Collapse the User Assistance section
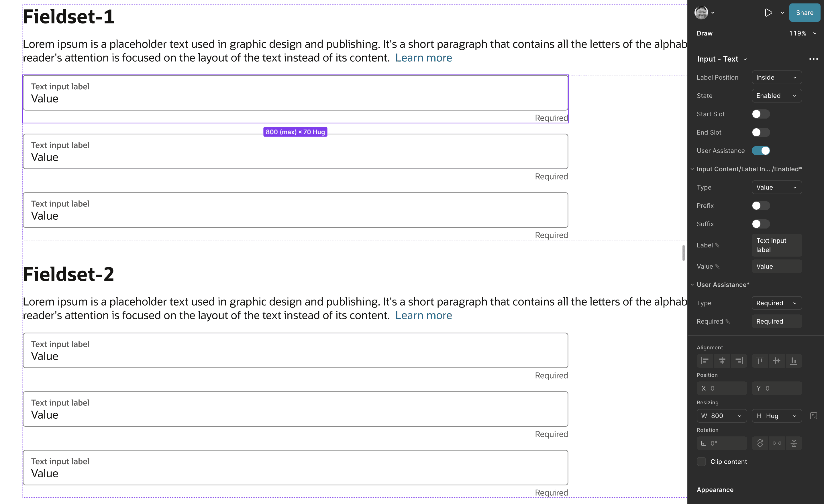 point(692,285)
